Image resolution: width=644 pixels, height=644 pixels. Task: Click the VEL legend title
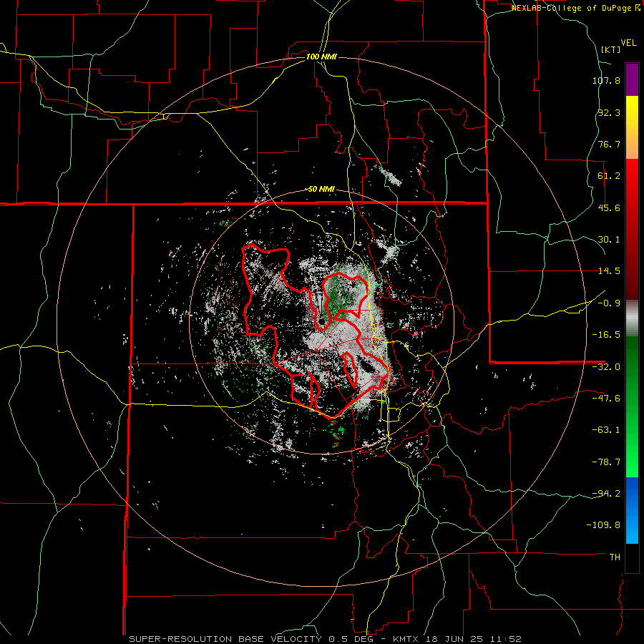628,43
